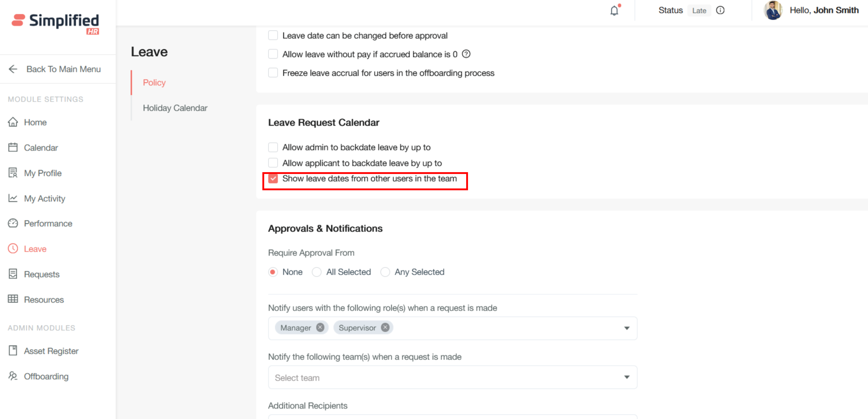Select the All Selected approval option
This screenshot has width=868, height=419.
point(317,272)
